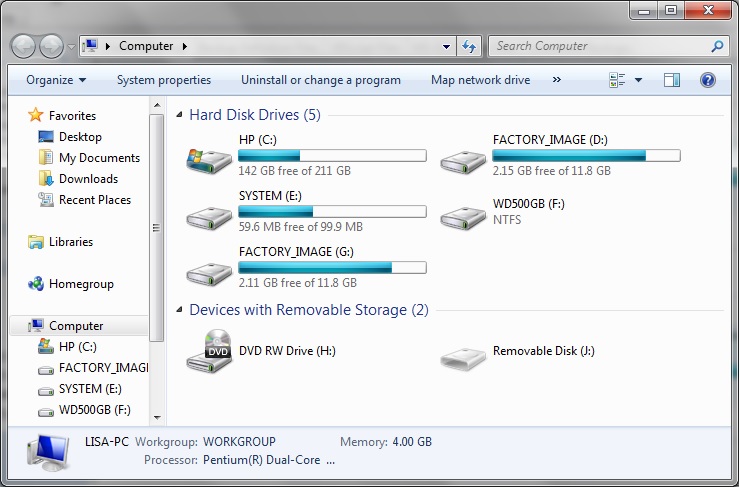
Task: Select the FACTORY_IMAGE (G:) drive icon
Action: pyautogui.click(x=209, y=274)
